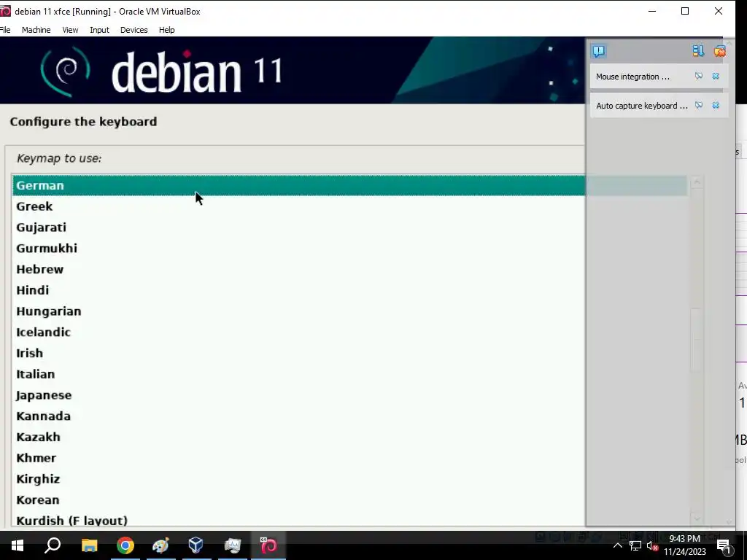Select Hungarian keymap
747x560 pixels.
point(349,311)
